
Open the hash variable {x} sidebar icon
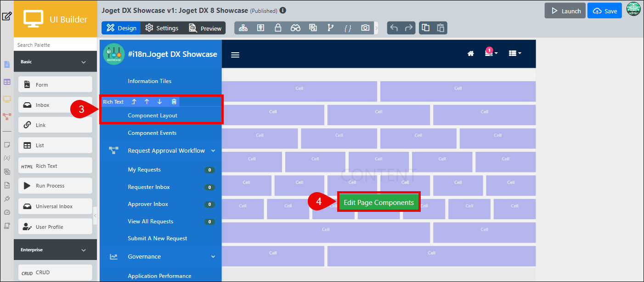coord(7,158)
